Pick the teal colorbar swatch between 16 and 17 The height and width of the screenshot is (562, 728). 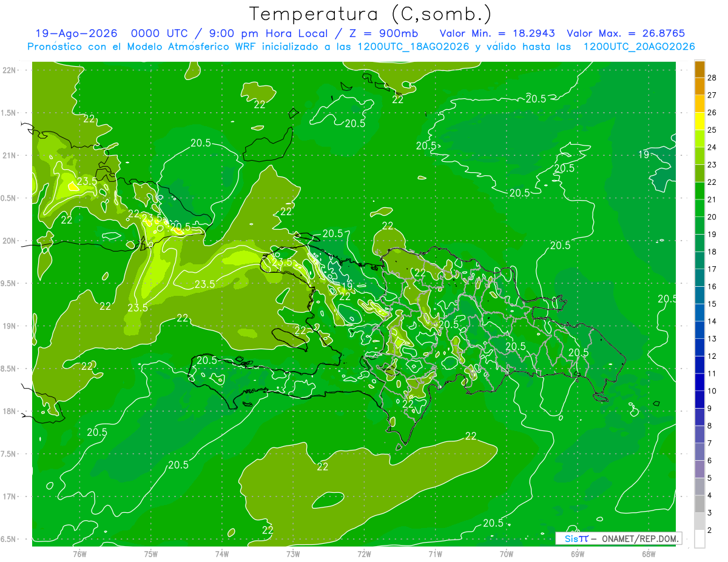point(699,278)
